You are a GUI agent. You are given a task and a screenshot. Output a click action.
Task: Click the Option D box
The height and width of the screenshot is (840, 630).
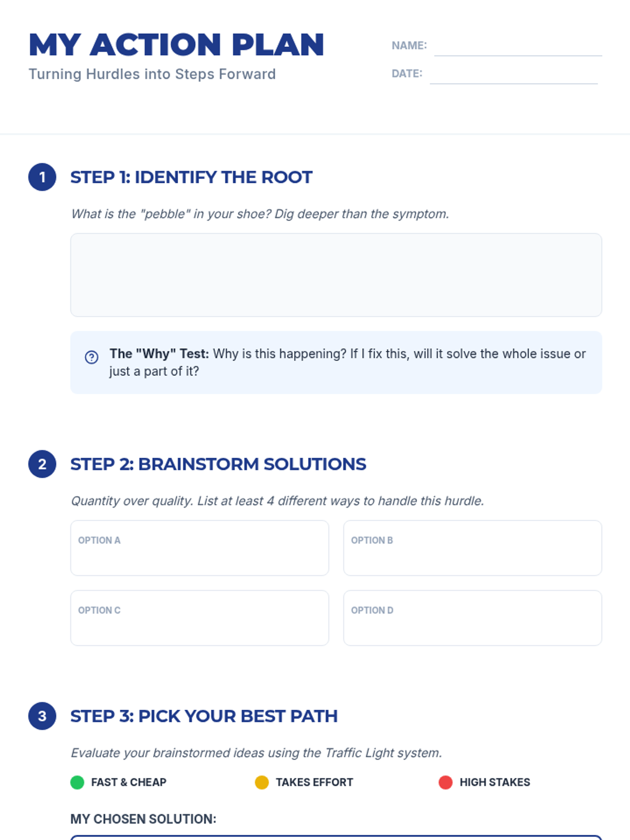tap(472, 618)
